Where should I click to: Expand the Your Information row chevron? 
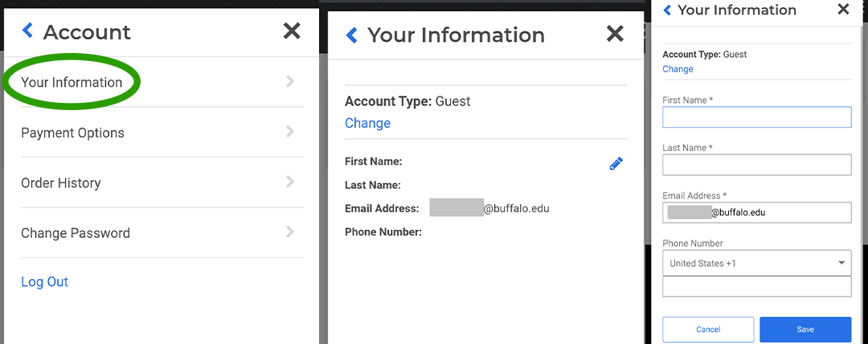[x=290, y=82]
